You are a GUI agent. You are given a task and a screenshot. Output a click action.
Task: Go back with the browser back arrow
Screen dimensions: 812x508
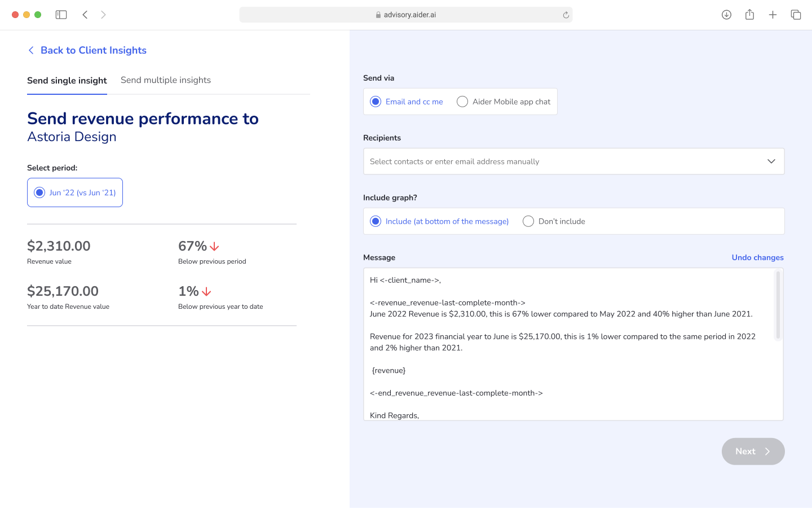pos(85,15)
